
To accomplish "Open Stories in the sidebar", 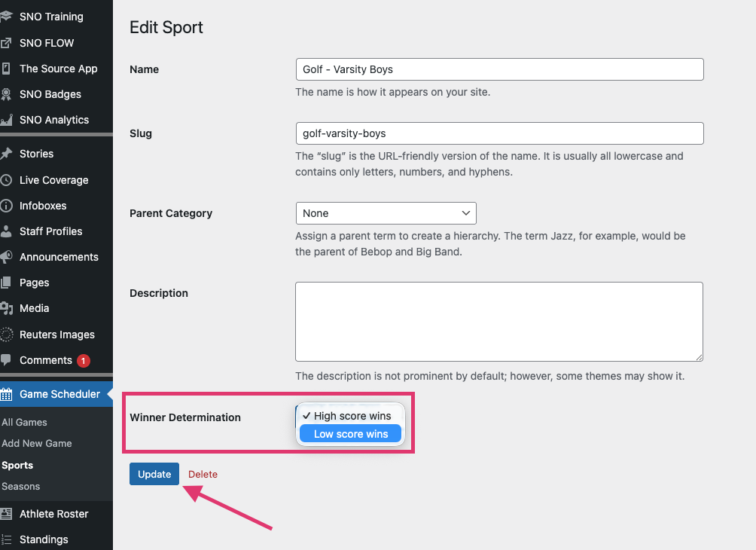I will point(36,154).
